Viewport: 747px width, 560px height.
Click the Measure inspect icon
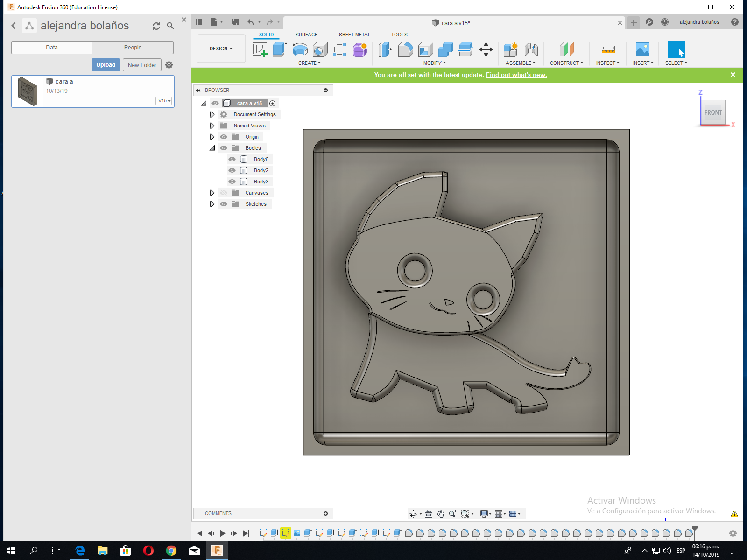click(608, 49)
